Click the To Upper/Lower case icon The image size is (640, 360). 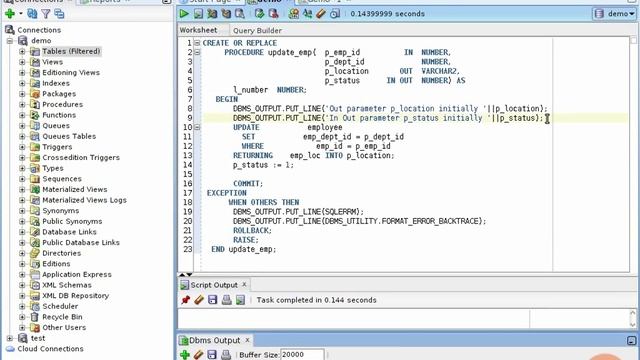click(307, 14)
